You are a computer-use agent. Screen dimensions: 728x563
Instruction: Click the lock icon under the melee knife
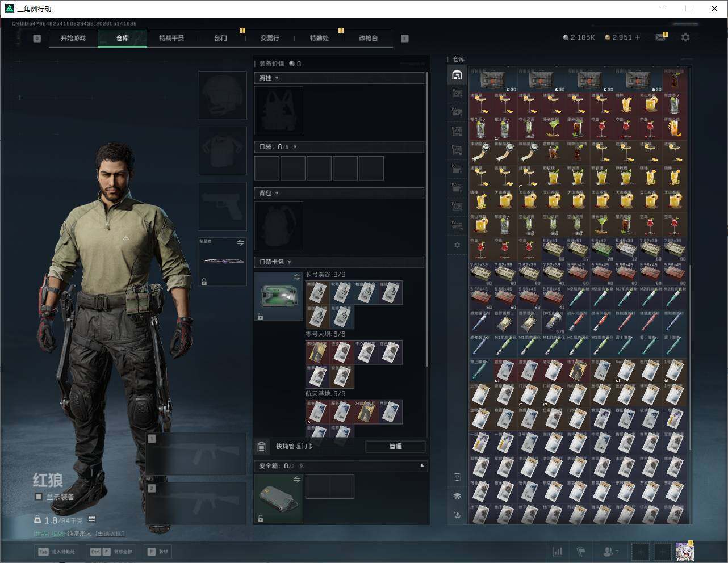click(204, 281)
